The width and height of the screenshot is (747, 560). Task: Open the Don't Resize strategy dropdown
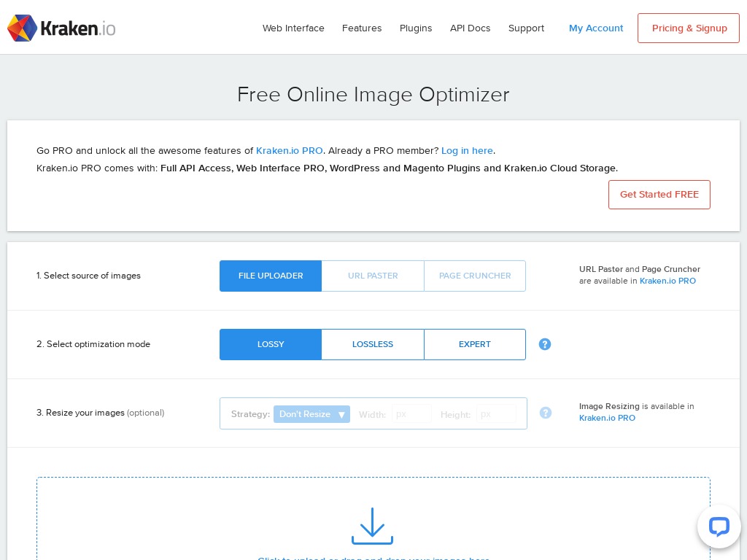pos(311,414)
